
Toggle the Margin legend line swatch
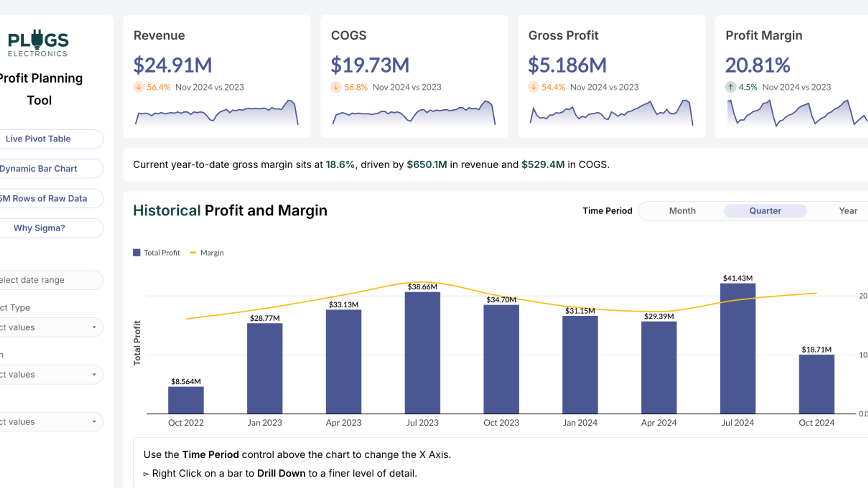[193, 253]
